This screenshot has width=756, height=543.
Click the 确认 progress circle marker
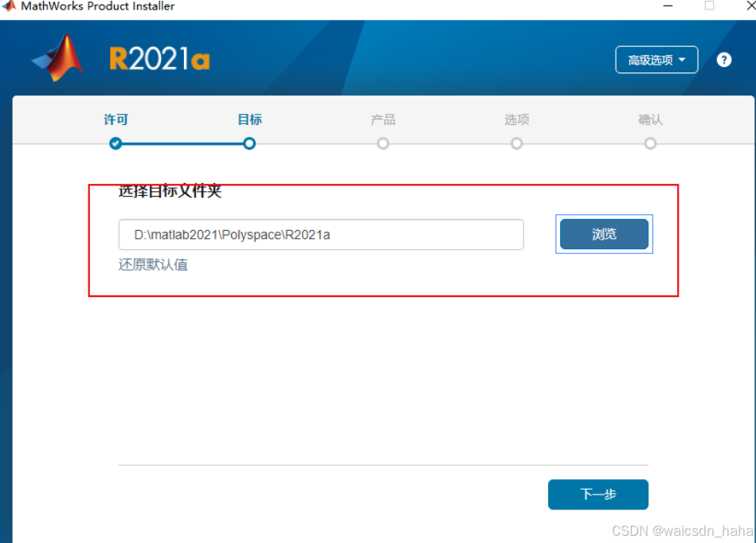click(x=650, y=143)
